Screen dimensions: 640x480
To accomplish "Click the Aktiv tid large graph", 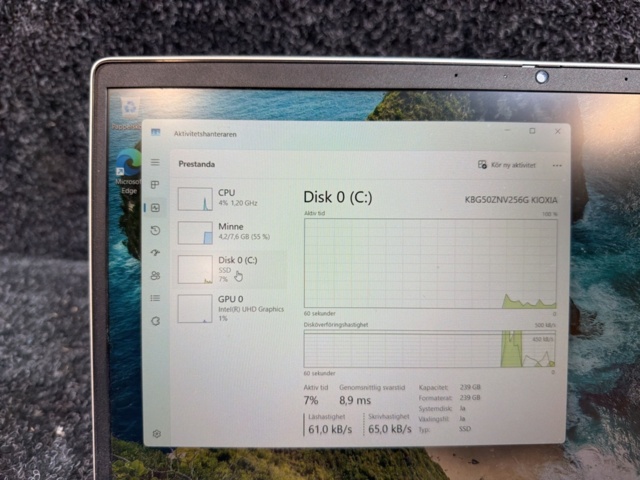I will [x=430, y=263].
